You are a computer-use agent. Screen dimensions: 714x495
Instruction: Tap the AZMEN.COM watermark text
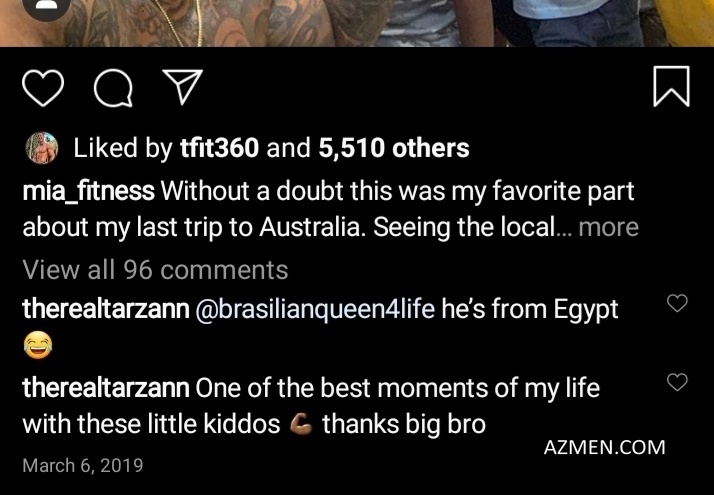point(604,448)
